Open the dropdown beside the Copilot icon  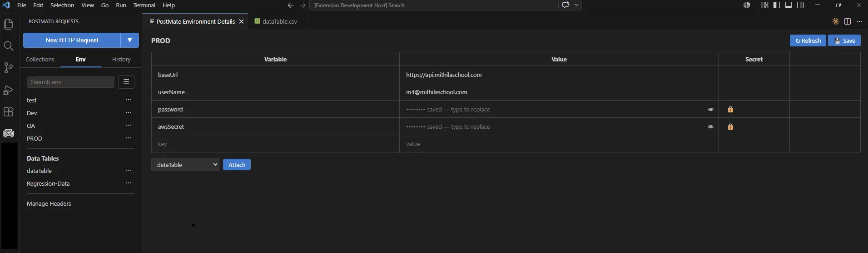(x=576, y=5)
